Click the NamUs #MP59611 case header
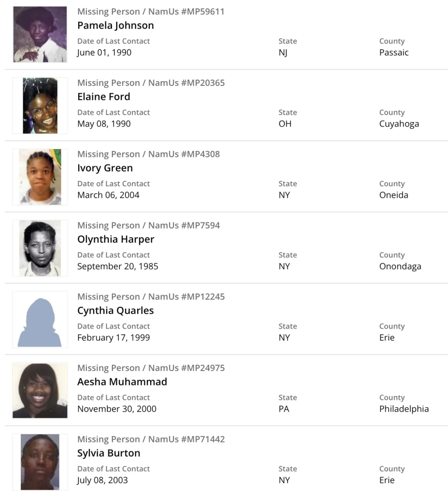The image size is (448, 494). coord(151,12)
